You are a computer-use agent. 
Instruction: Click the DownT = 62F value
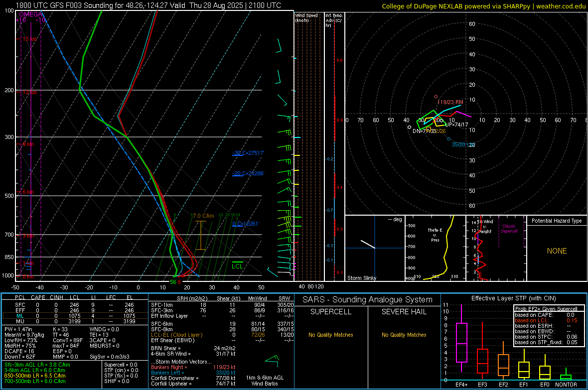click(x=20, y=357)
